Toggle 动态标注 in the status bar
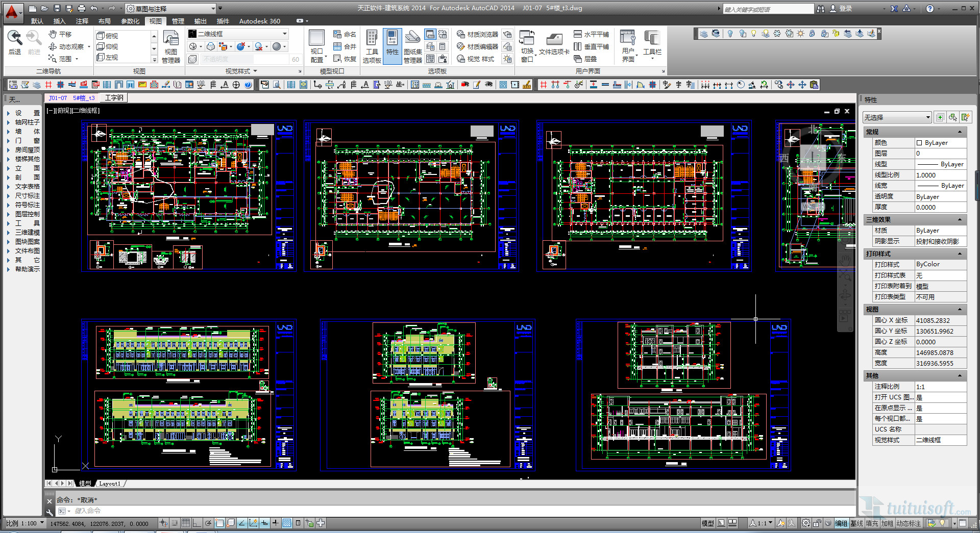This screenshot has height=533, width=980. tap(909, 523)
